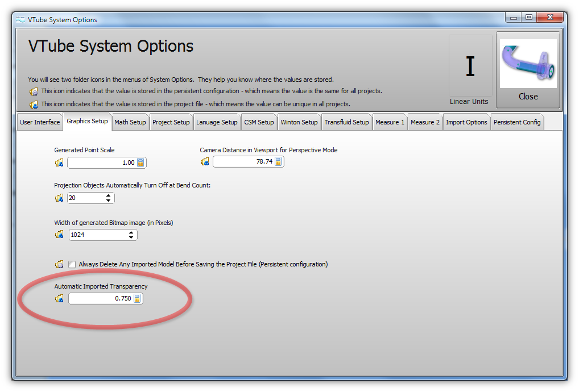Decrease the Bend Count spinner value
The height and width of the screenshot is (392, 579).
108,201
